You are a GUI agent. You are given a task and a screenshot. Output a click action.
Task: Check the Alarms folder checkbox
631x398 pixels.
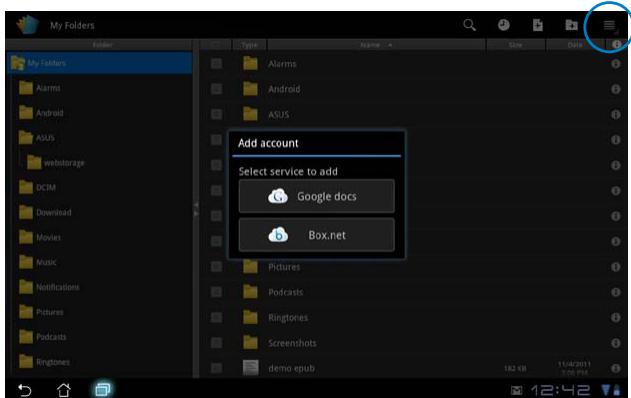[x=217, y=64]
